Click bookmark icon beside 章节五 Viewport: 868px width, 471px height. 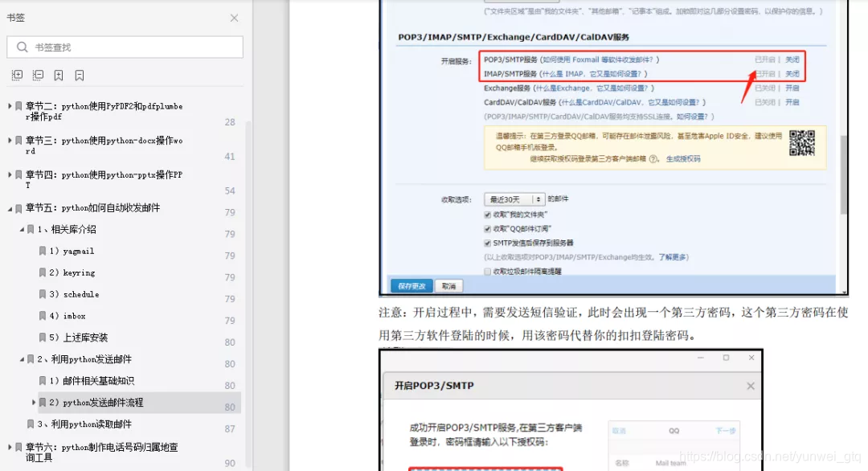[x=18, y=208]
